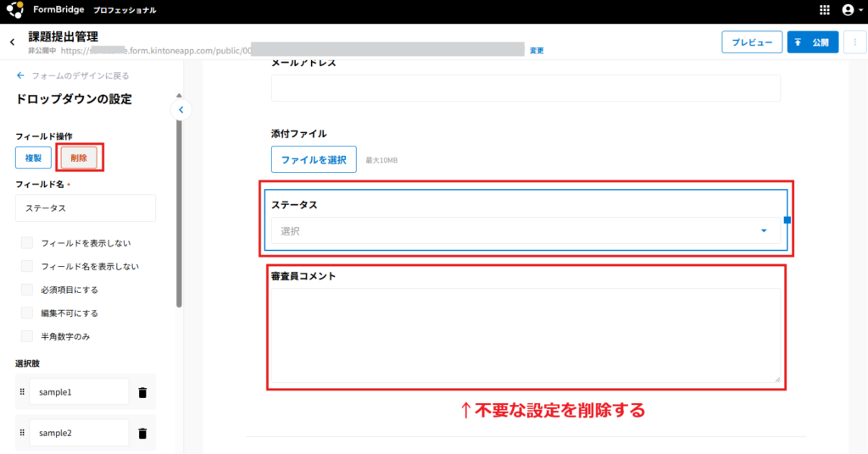Grab the drag handle beside sample1
Screen dimensions: 868x454
tap(22, 393)
